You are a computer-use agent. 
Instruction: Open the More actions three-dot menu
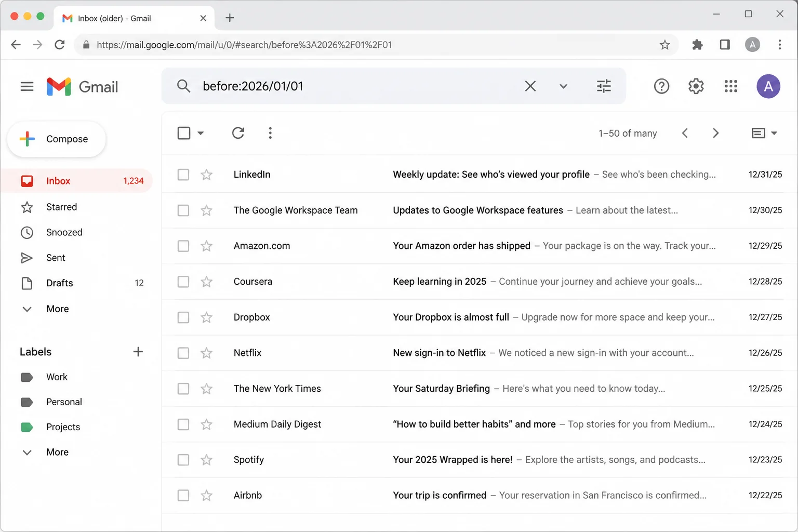point(270,133)
